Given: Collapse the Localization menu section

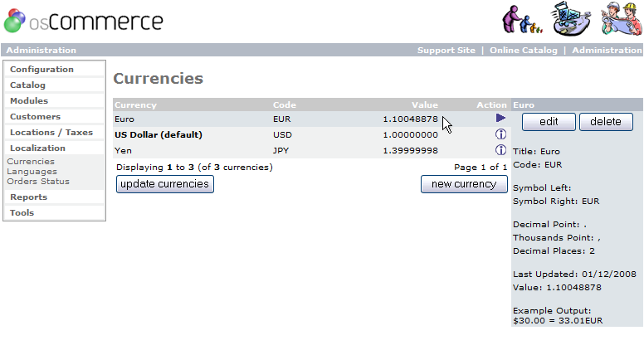Looking at the screenshot, I should 37,148.
